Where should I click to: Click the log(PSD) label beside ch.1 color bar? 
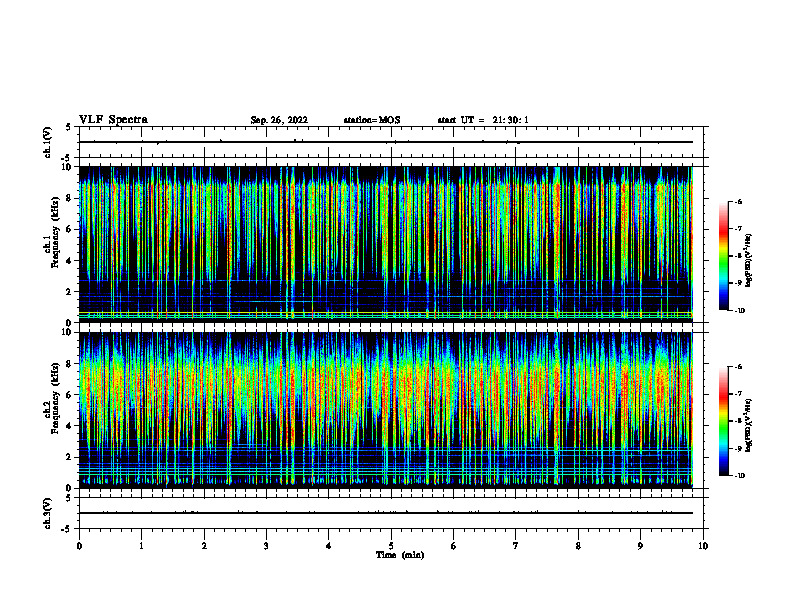[x=749, y=261]
